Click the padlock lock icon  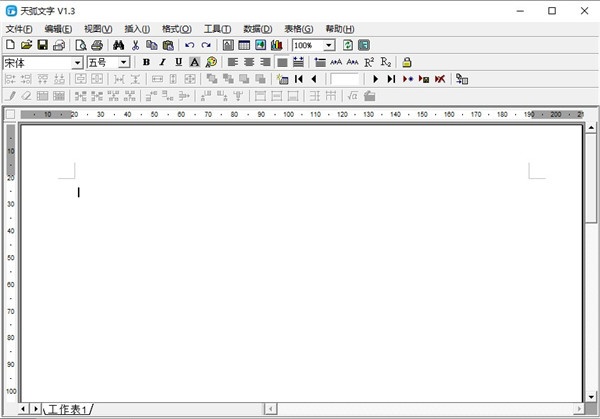click(407, 62)
